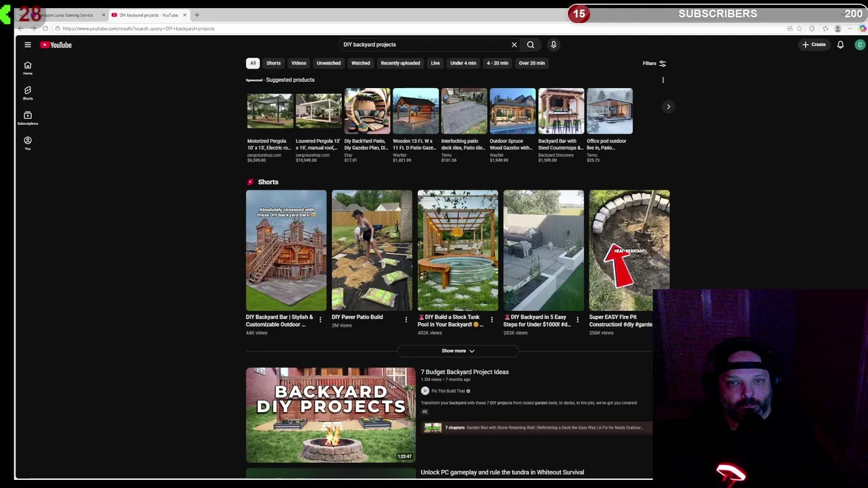This screenshot has width=868, height=488.
Task: Select the Unwatched filter chip
Action: click(x=328, y=63)
